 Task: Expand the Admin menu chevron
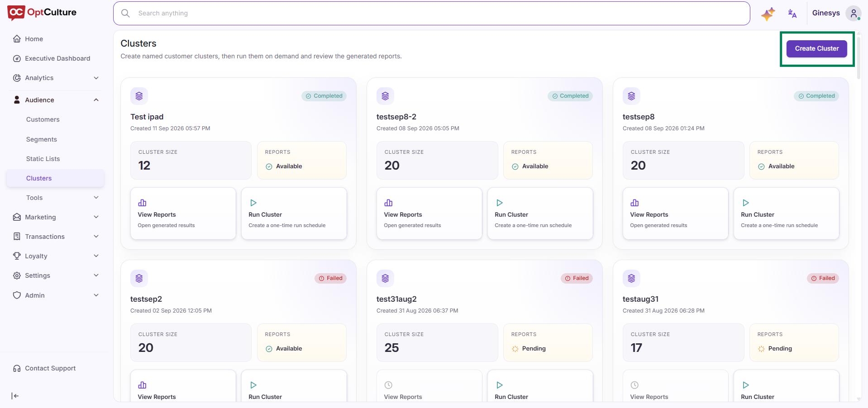[x=96, y=295]
